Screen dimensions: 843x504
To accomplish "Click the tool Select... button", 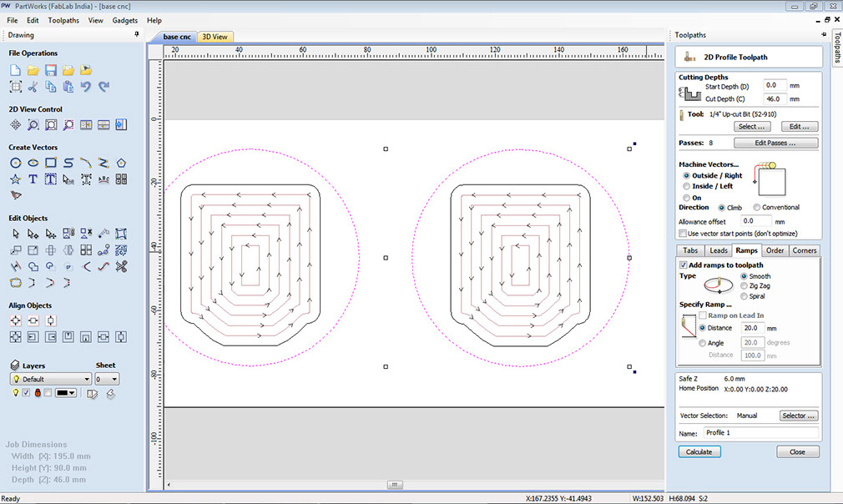I will 752,127.
